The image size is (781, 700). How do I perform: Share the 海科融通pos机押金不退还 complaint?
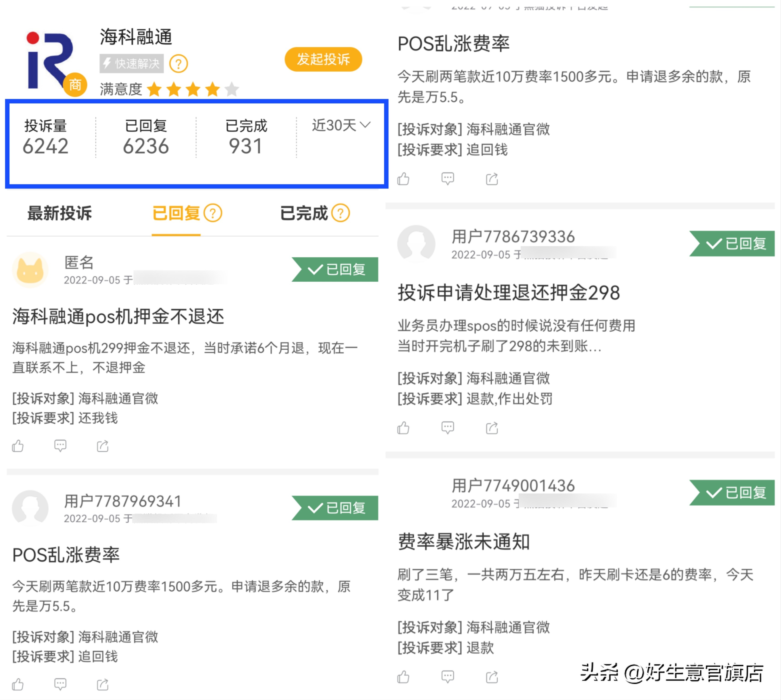pyautogui.click(x=103, y=446)
